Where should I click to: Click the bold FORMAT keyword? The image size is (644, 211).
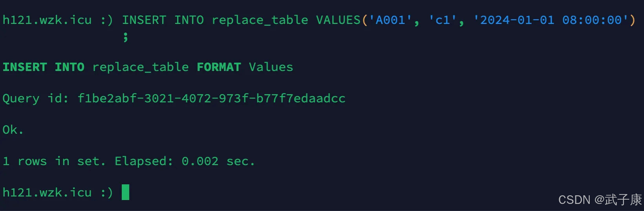219,67
